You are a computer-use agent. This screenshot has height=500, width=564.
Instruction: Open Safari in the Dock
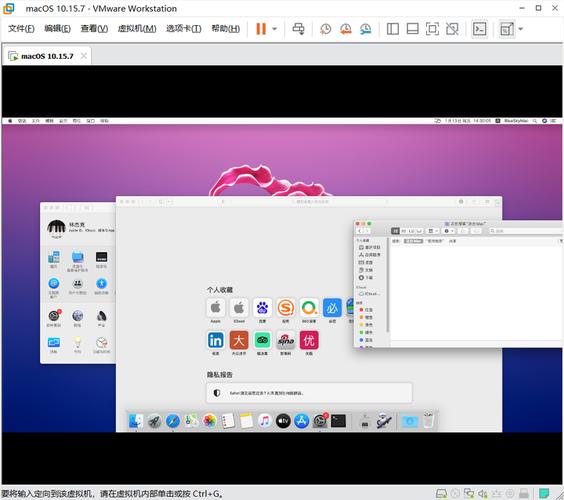[x=173, y=421]
